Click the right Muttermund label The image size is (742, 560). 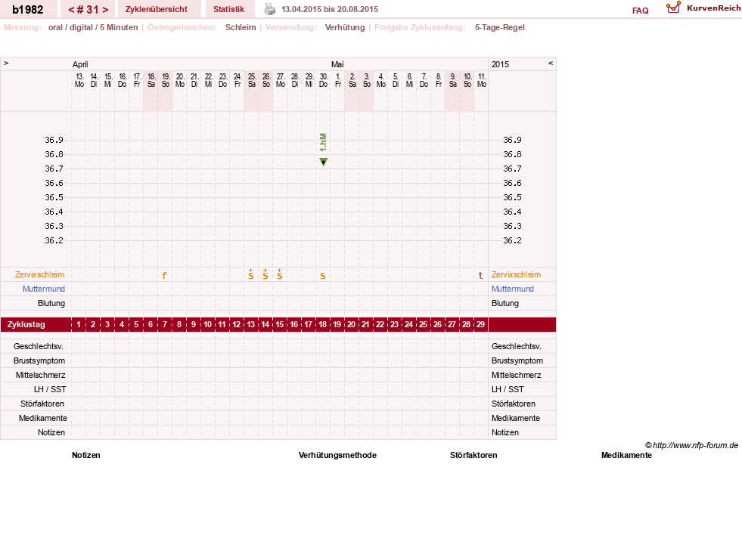tap(513, 289)
